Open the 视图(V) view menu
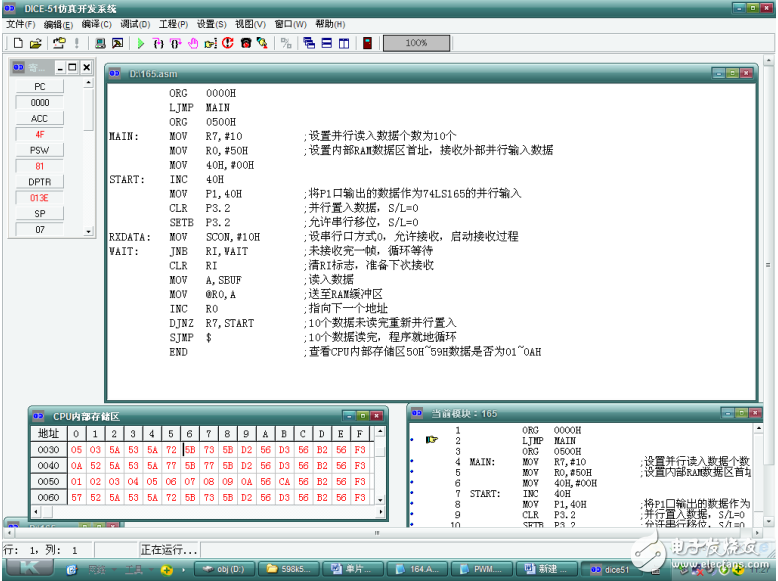 point(251,24)
